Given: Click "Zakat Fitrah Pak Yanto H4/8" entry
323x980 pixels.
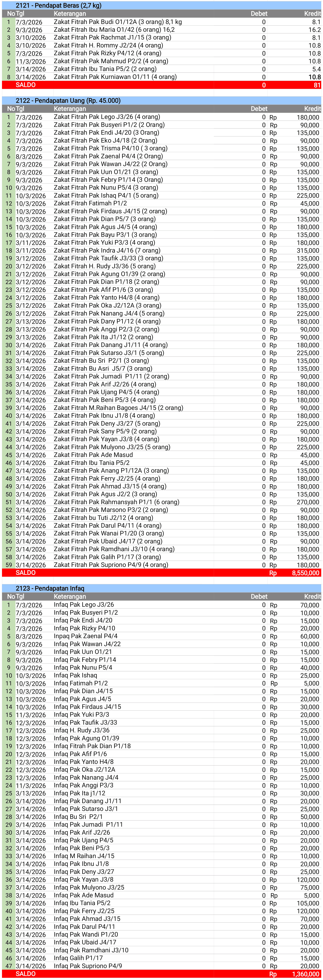Looking at the screenshot, I should click(107, 298).
